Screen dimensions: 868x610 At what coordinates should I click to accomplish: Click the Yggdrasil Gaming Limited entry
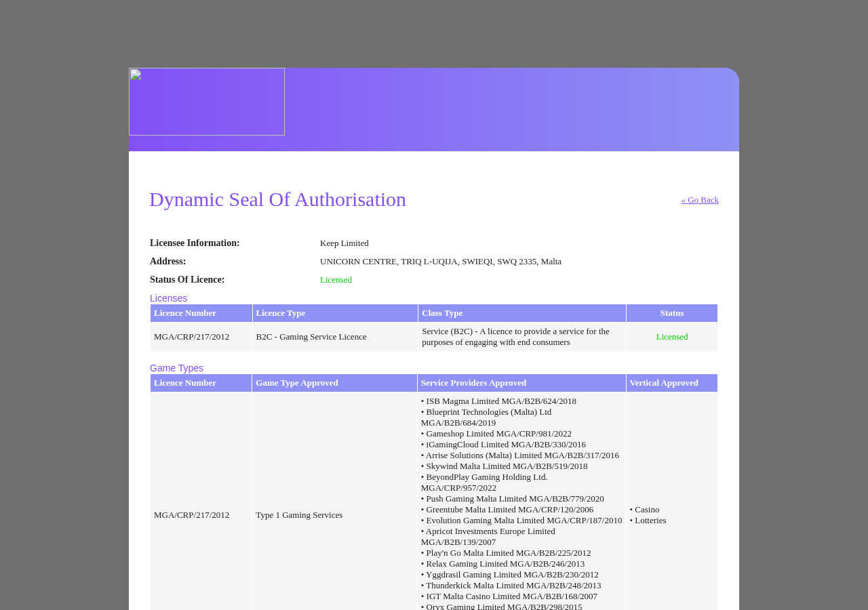click(x=510, y=575)
